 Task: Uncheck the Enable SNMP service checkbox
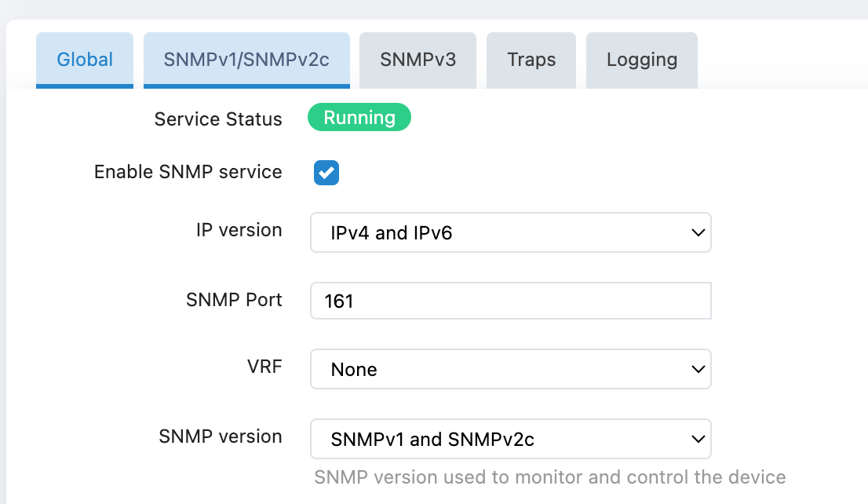click(x=326, y=173)
